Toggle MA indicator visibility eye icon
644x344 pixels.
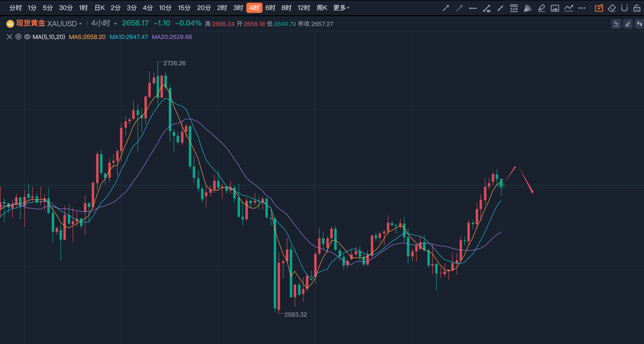pos(27,37)
